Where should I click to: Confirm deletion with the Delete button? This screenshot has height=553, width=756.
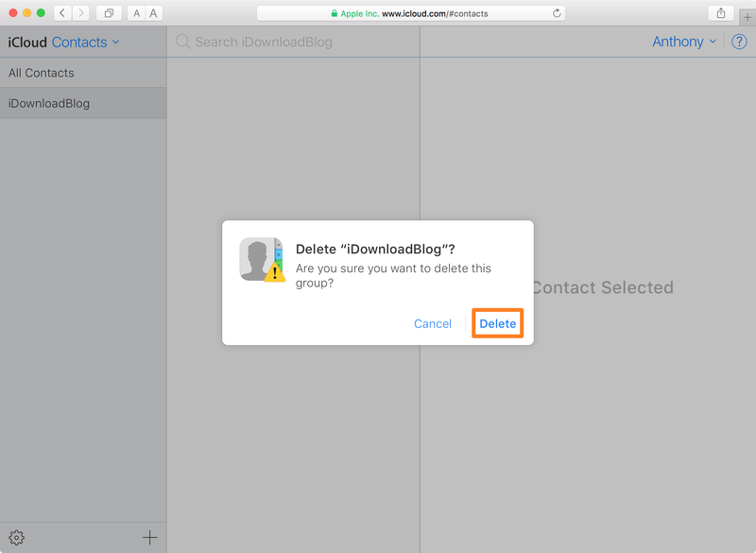coord(498,323)
